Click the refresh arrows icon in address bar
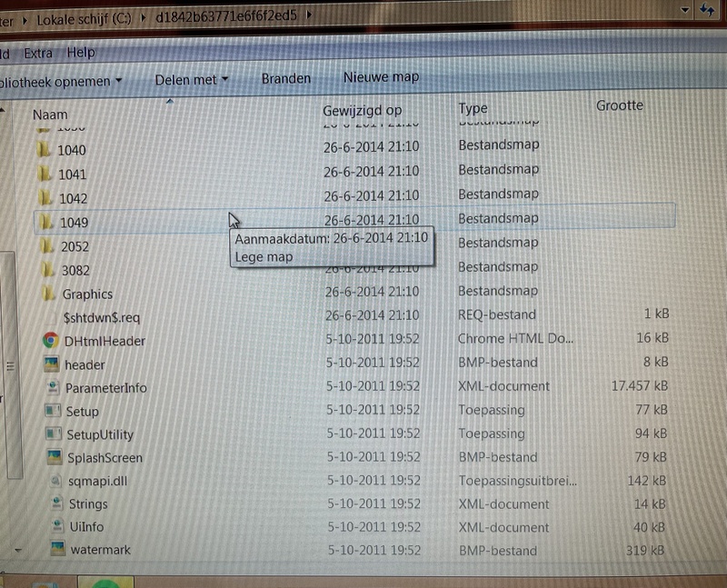The height and width of the screenshot is (588, 727). [708, 10]
